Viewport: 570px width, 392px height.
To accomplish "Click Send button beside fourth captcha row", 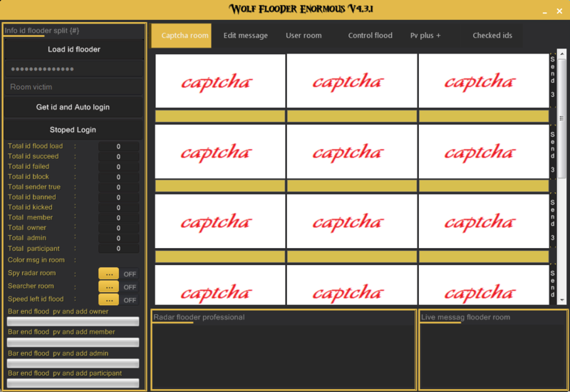I will (x=553, y=284).
